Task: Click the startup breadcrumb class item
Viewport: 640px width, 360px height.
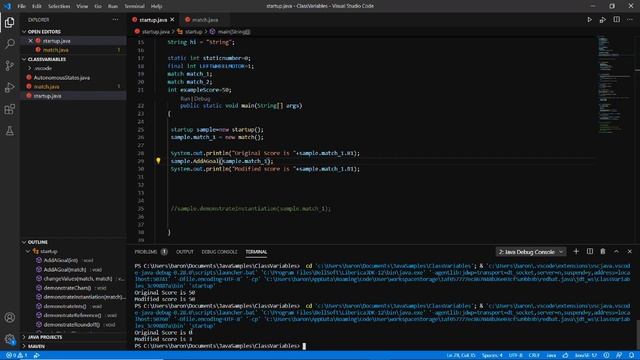Action: (190, 31)
